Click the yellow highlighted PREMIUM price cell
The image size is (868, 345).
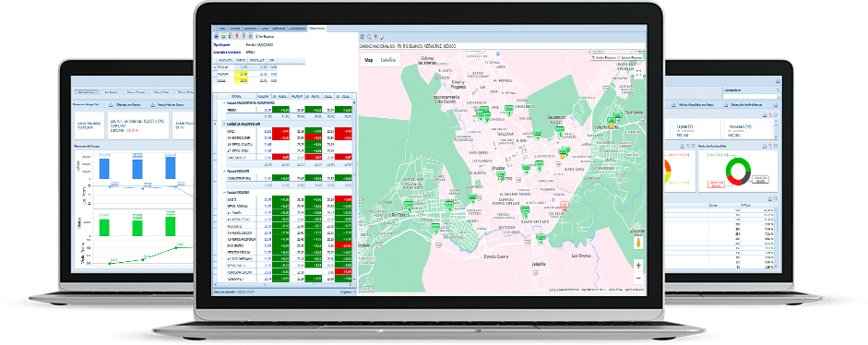(x=242, y=73)
